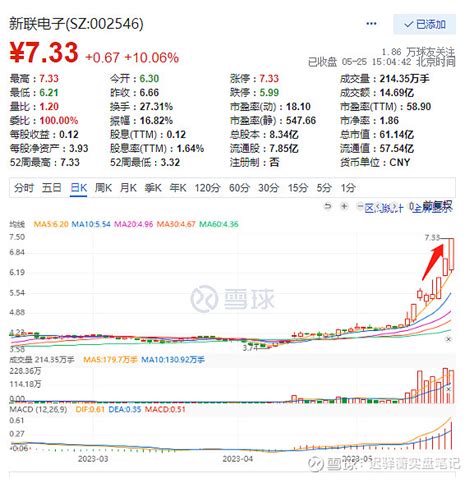Click the 市盈率(TTM) : 58.90 field

pos(386,107)
